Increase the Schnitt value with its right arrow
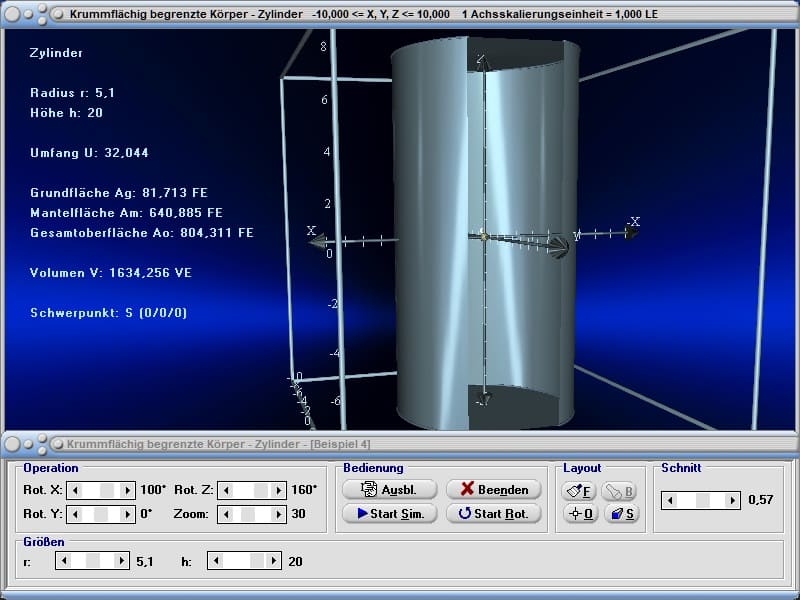This screenshot has width=800, height=600. (x=733, y=500)
